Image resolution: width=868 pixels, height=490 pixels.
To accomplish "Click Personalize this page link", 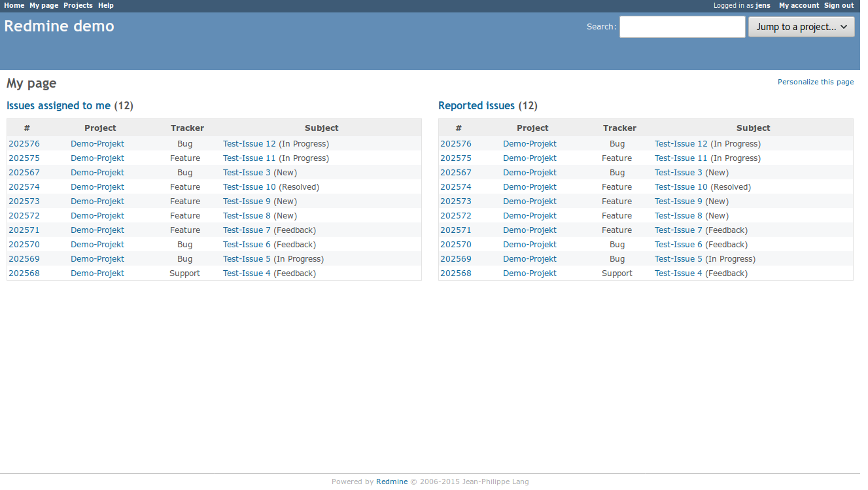I will (x=816, y=82).
